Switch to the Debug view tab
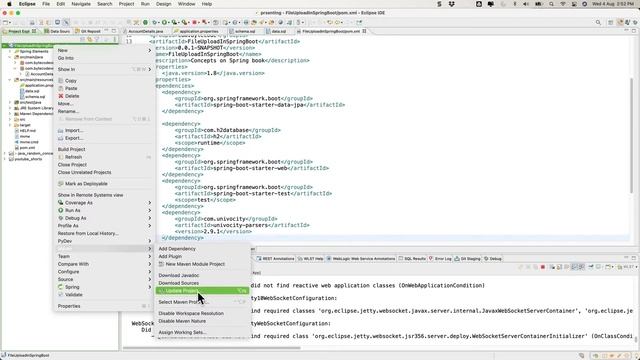This screenshot has width=640, height=360. tap(493, 259)
